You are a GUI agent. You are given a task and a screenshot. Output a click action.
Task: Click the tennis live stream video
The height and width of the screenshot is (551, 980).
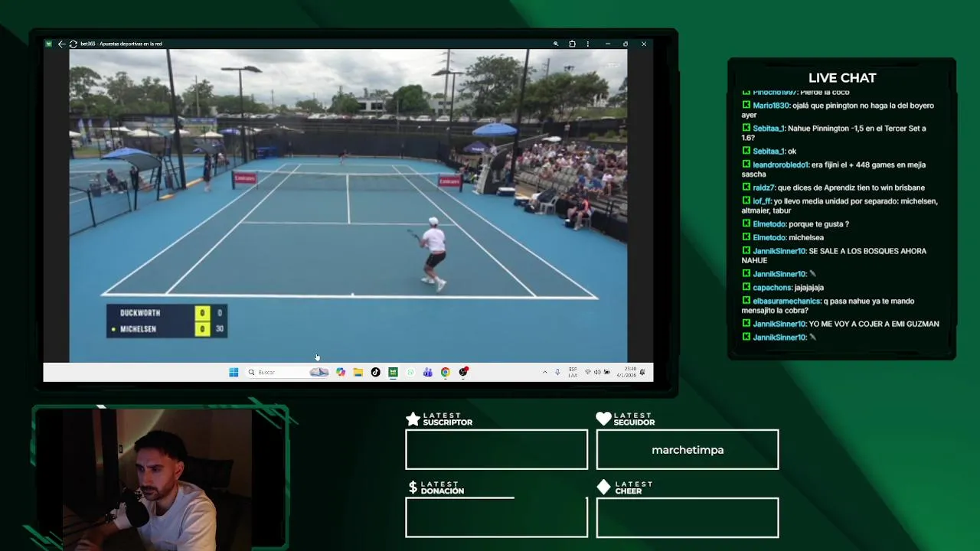coord(348,205)
